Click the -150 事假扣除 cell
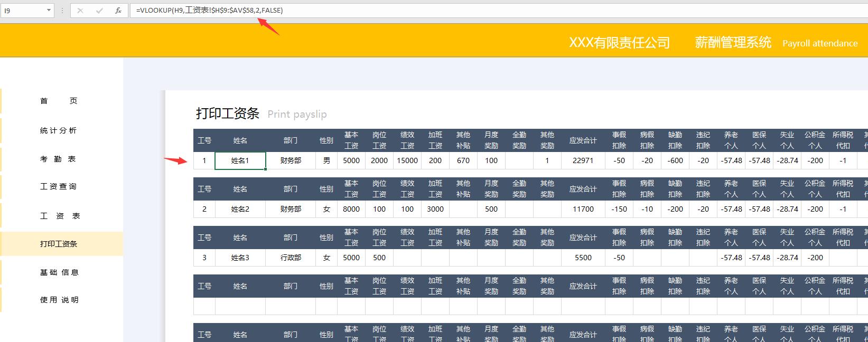Image resolution: width=868 pixels, height=342 pixels. 619,209
